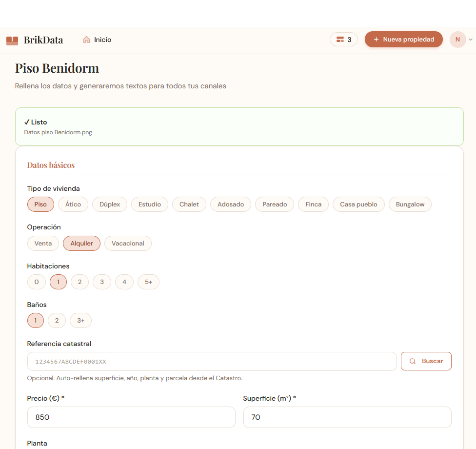Image resolution: width=476 pixels, height=449 pixels.
Task: Select the Casa pueblo housing type
Action: coord(358,204)
